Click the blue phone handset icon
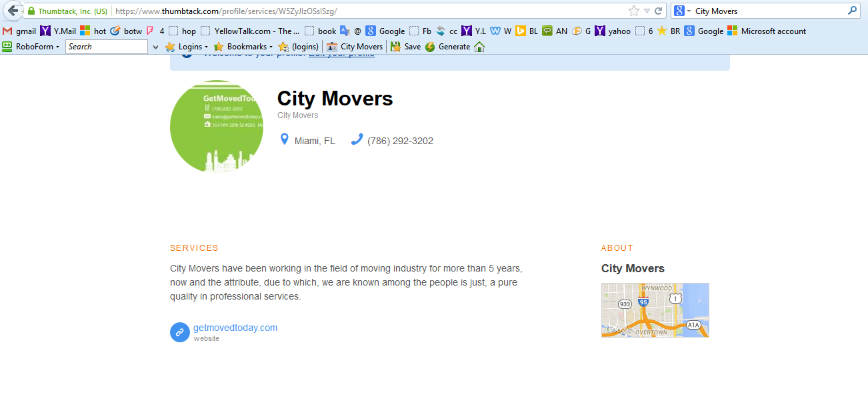Viewport: 868px width, 401px height. tap(357, 139)
